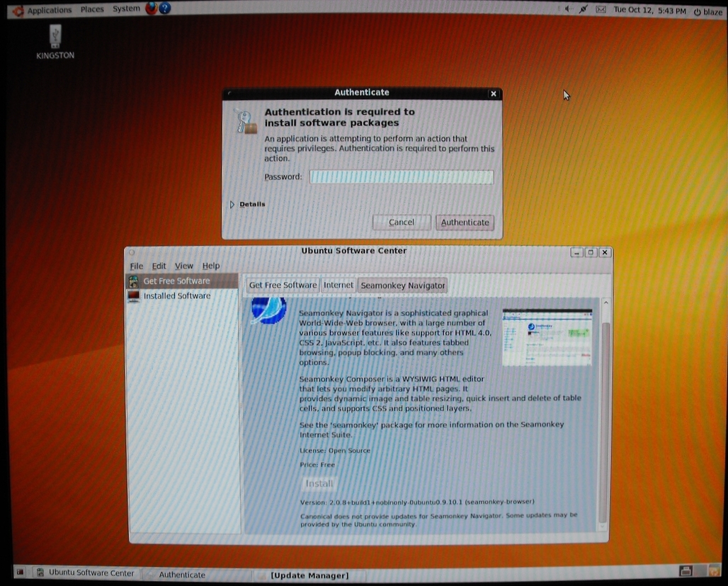Open the Edit menu in Software Center
This screenshot has width=728, height=586.
[x=159, y=266]
